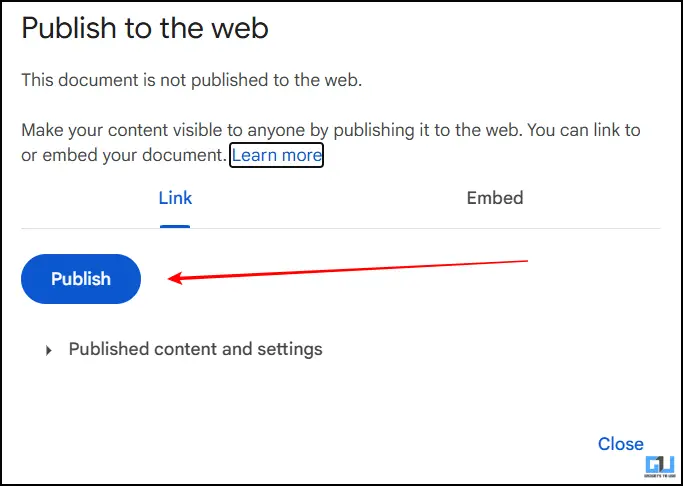This screenshot has width=683, height=486.
Task: Click the 'or embed your document.' text
Action: (125, 156)
